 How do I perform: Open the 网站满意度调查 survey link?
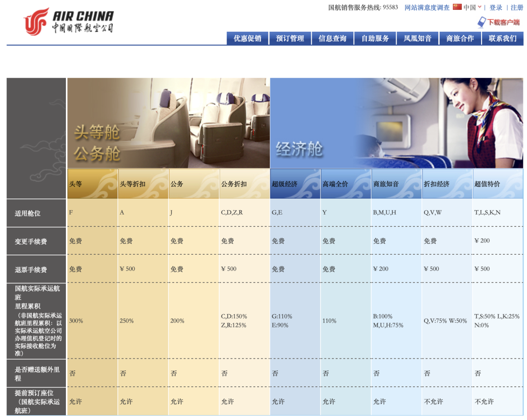click(x=427, y=7)
